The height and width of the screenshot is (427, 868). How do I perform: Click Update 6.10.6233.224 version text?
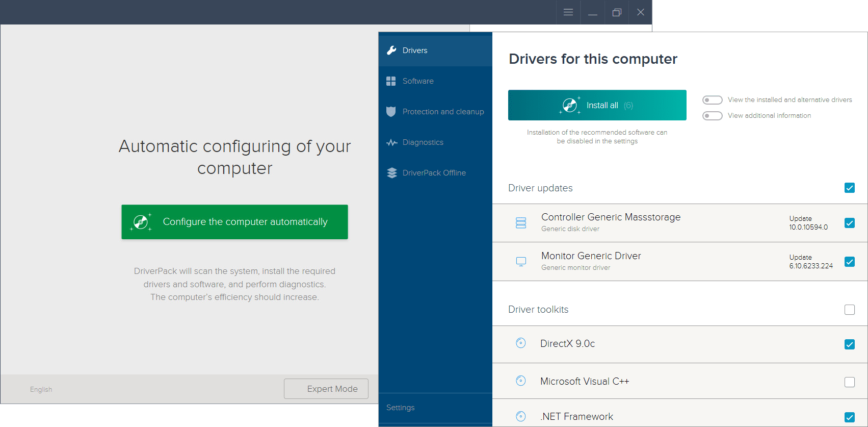tap(811, 262)
